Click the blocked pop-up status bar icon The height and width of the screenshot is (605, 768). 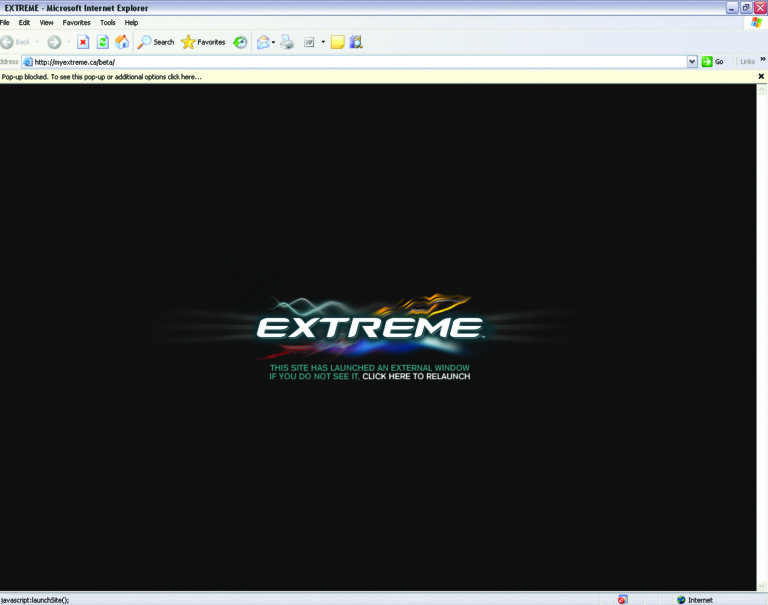point(623,600)
